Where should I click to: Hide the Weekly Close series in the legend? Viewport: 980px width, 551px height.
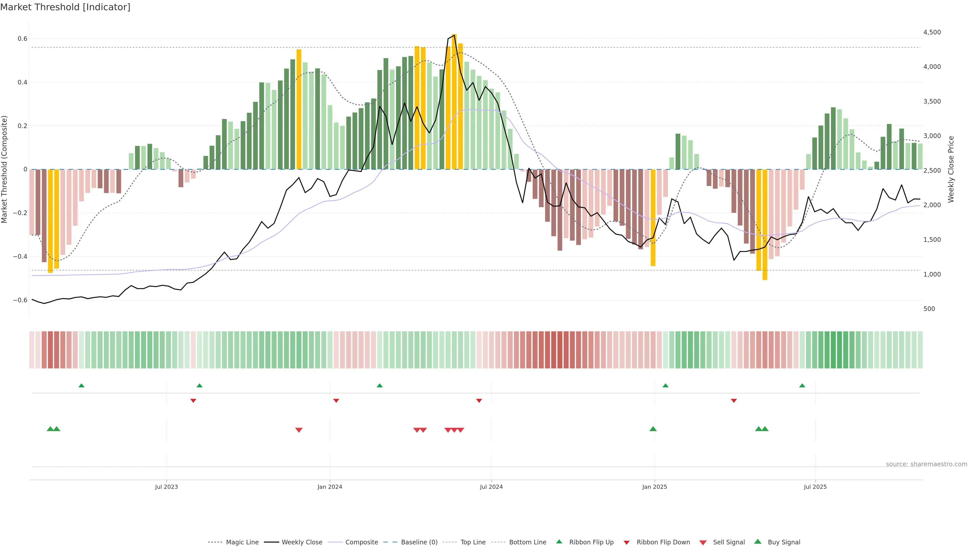point(302,542)
